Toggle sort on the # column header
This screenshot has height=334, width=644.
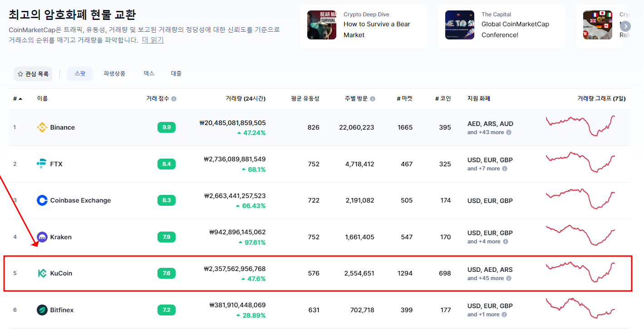click(x=17, y=98)
